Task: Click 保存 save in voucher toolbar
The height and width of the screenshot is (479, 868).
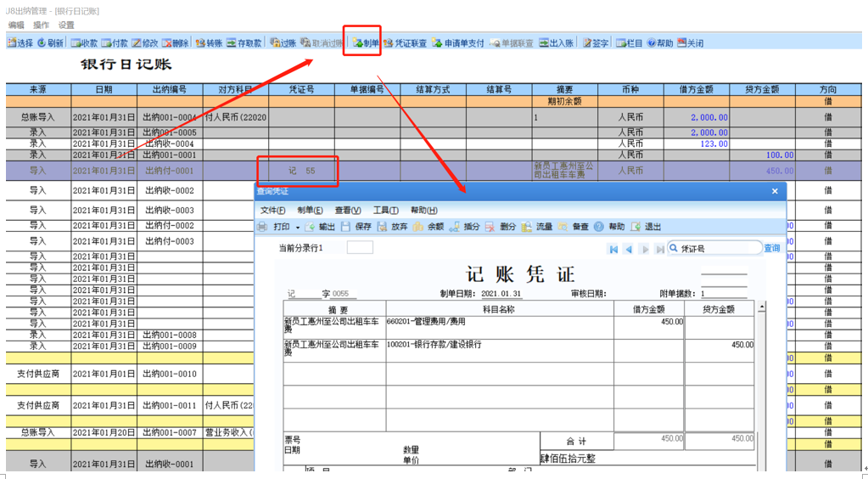Action: point(356,227)
